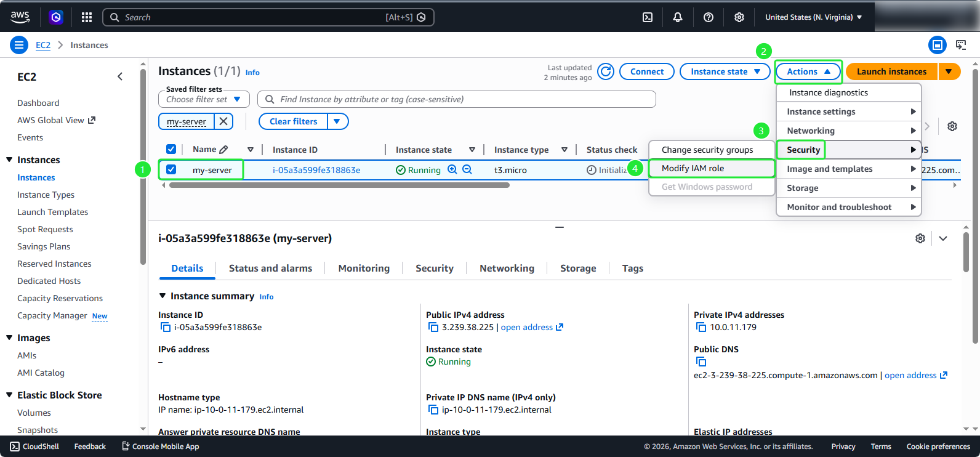Open the instance ID link in the my-server row
The height and width of the screenshot is (457, 980).
(316, 170)
